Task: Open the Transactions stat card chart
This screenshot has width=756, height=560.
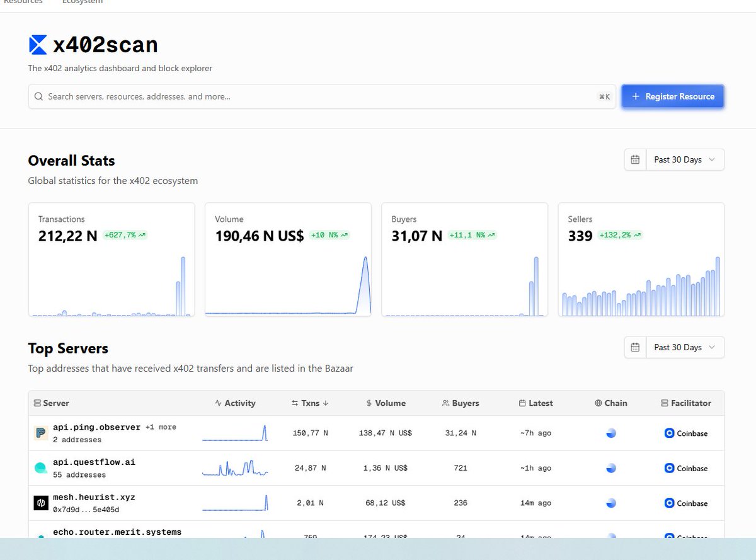Action: tap(112, 285)
